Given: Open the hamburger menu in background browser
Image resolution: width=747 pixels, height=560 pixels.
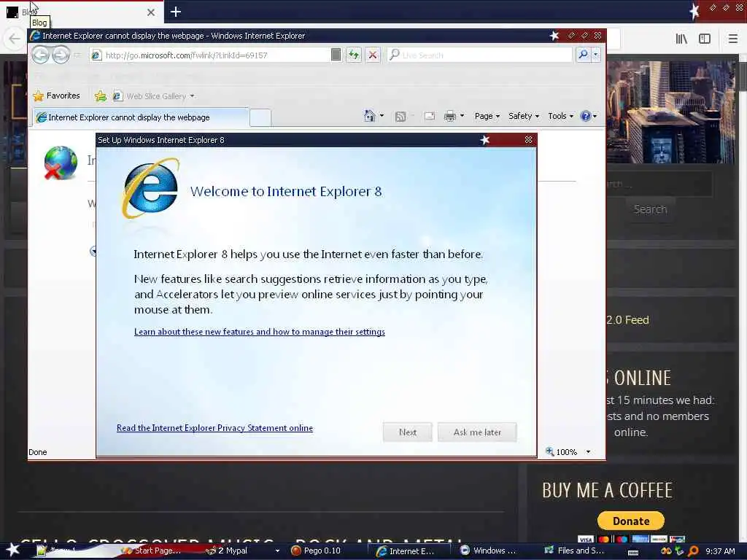Looking at the screenshot, I should [x=733, y=39].
